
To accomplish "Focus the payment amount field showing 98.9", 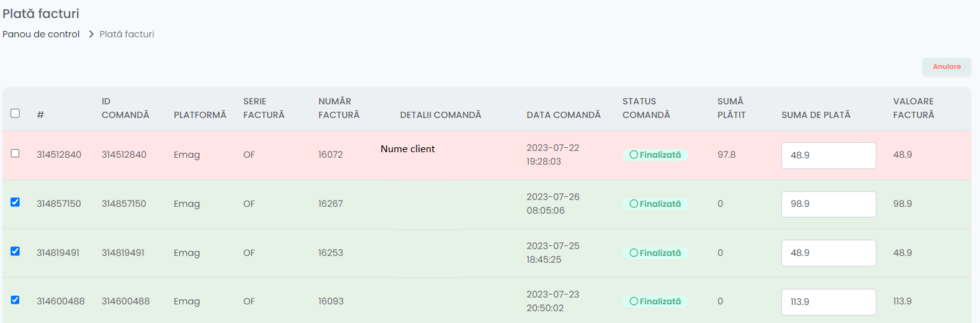I will point(829,204).
